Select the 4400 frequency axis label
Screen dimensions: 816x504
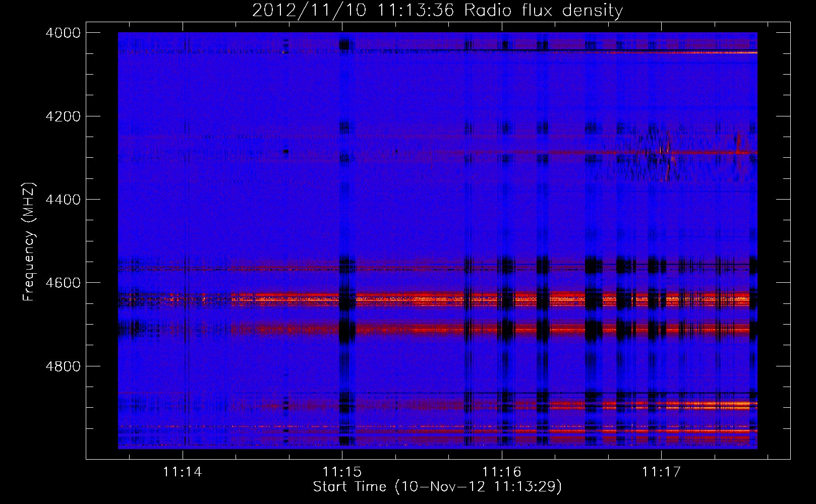(x=63, y=200)
